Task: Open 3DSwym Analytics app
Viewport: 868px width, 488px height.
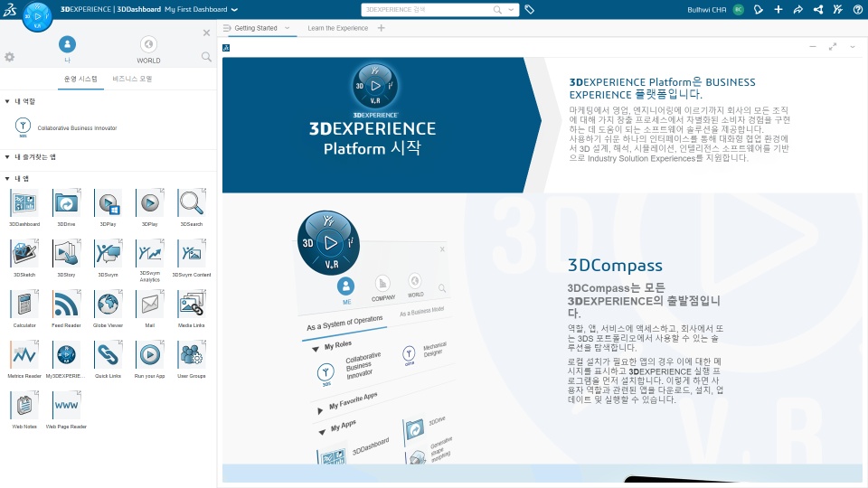Action: point(149,254)
